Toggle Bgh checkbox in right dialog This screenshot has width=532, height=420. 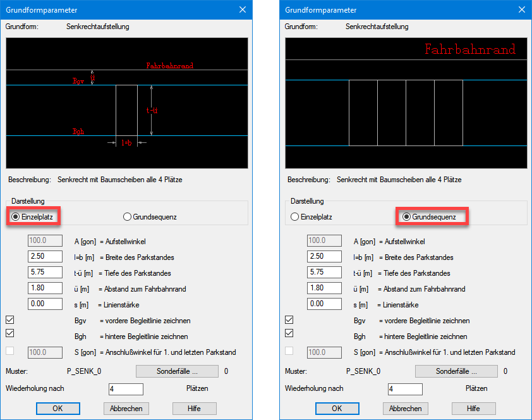click(x=289, y=333)
